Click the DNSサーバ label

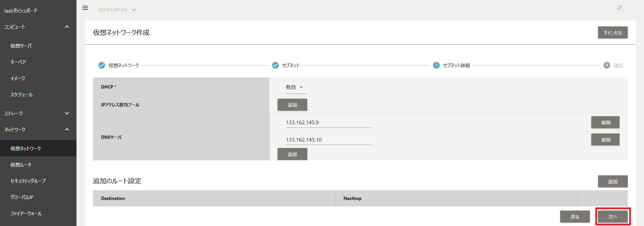111,137
